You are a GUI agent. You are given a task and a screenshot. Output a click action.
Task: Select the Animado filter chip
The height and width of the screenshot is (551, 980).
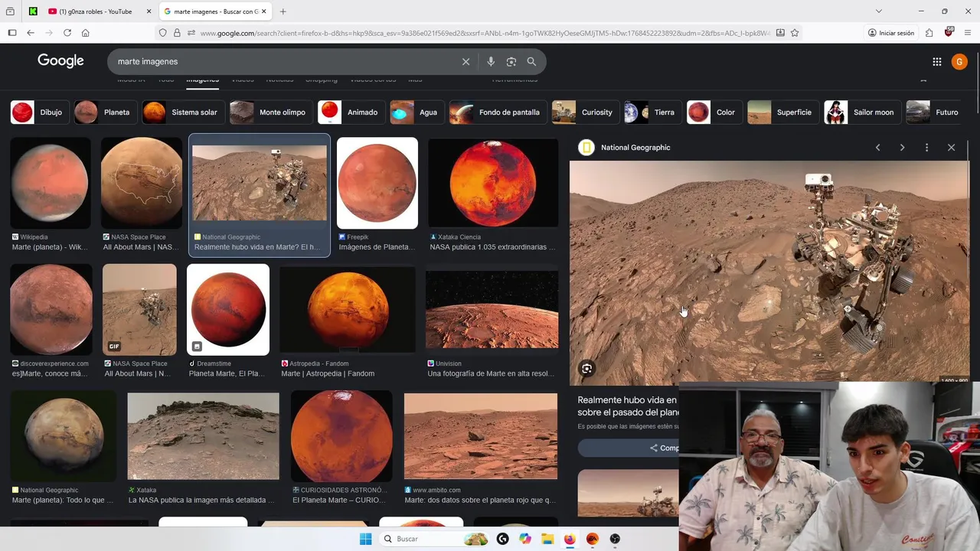(351, 112)
